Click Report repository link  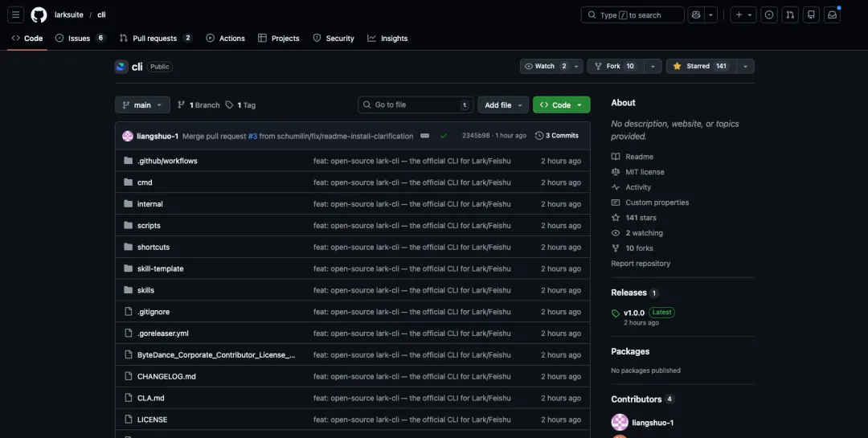pyautogui.click(x=641, y=264)
